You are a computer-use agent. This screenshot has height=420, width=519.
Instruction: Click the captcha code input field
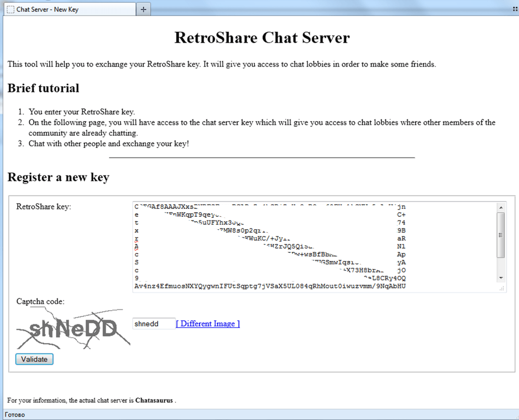[153, 324]
